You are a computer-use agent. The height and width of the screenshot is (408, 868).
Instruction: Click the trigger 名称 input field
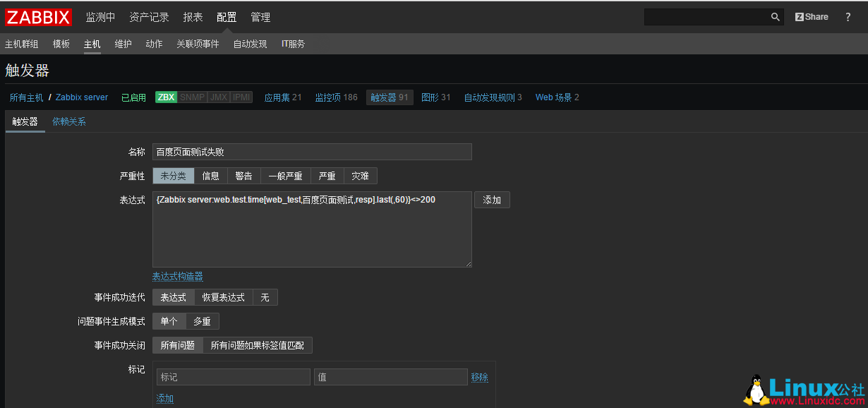point(312,152)
